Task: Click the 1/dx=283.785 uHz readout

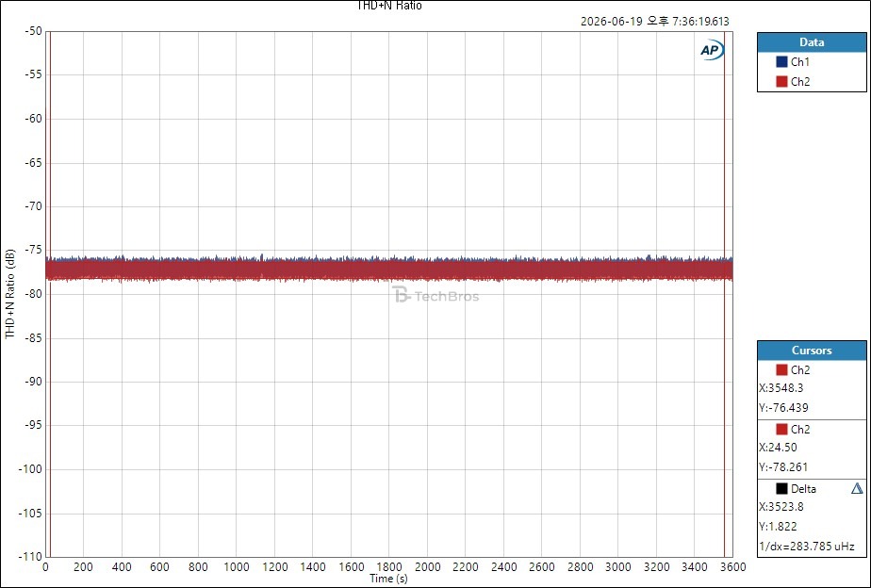Action: (x=807, y=547)
